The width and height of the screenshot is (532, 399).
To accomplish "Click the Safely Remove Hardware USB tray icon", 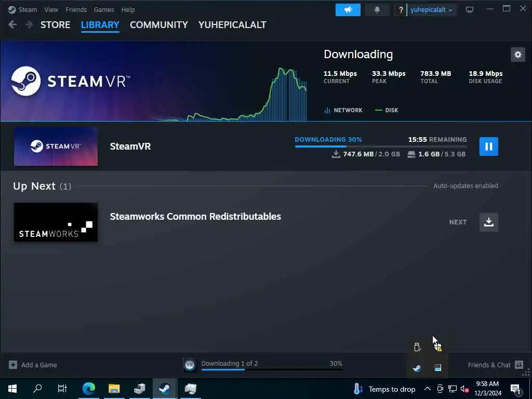I will click(x=417, y=347).
